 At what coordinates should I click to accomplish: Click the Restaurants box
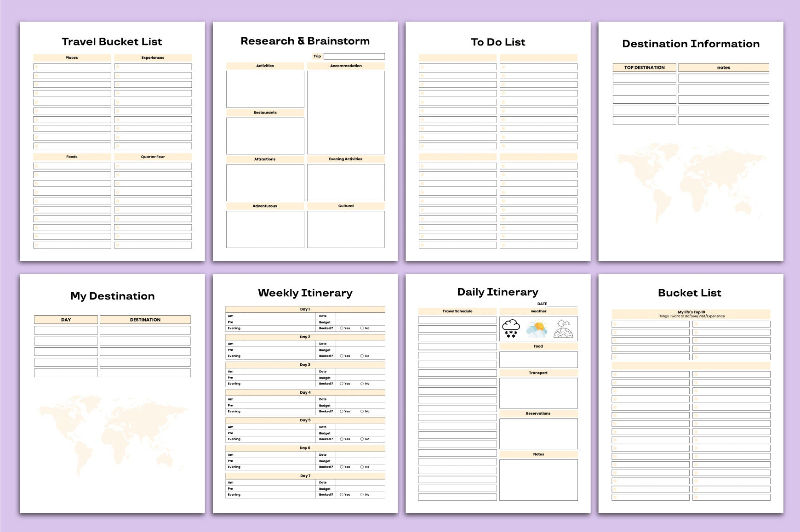[x=265, y=136]
